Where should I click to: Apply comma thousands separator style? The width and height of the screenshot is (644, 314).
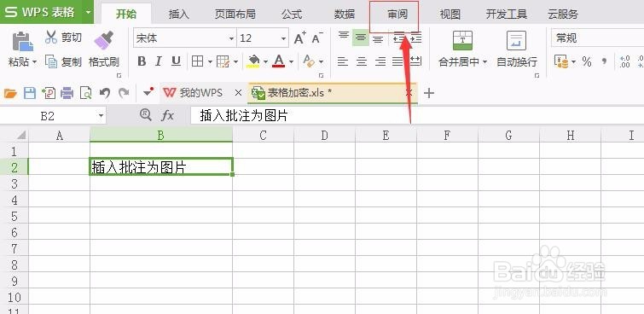(604, 61)
